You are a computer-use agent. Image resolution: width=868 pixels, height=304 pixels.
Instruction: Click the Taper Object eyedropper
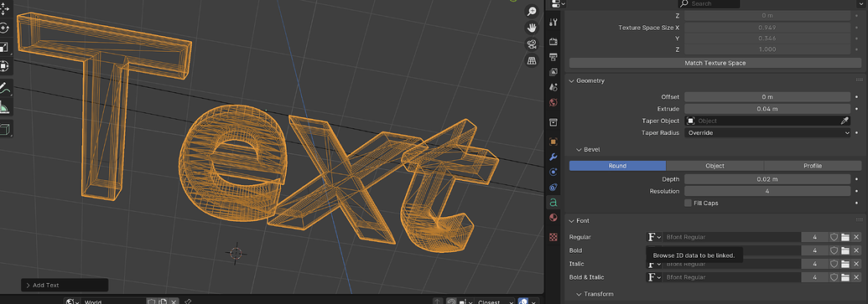845,121
